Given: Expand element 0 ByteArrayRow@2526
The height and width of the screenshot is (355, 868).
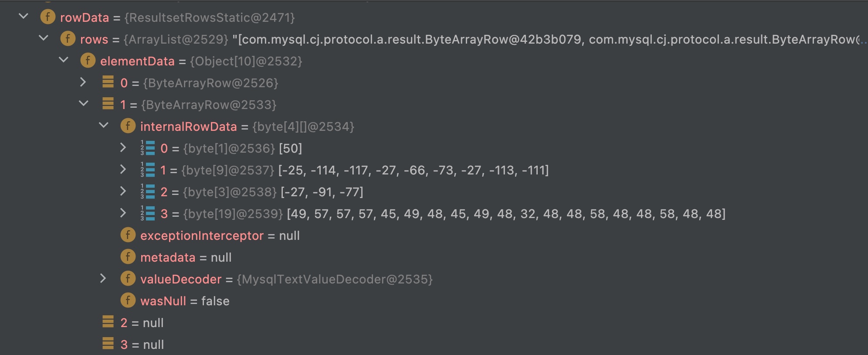Looking at the screenshot, I should point(83,82).
